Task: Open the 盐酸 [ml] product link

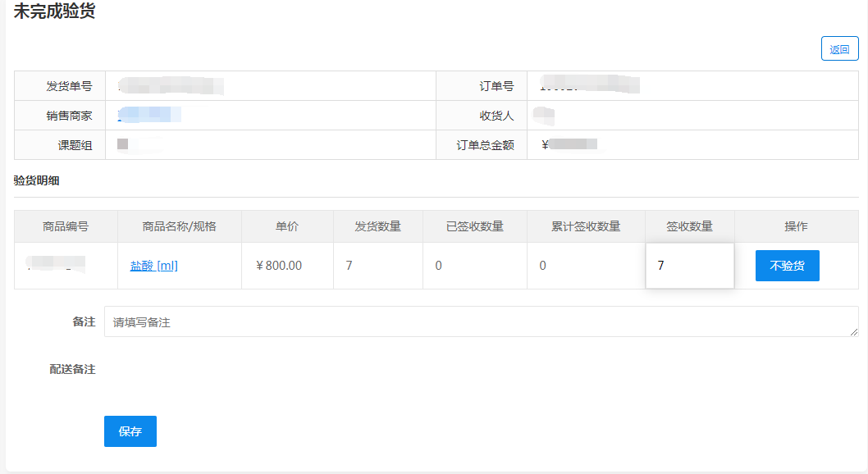Action: (x=153, y=266)
